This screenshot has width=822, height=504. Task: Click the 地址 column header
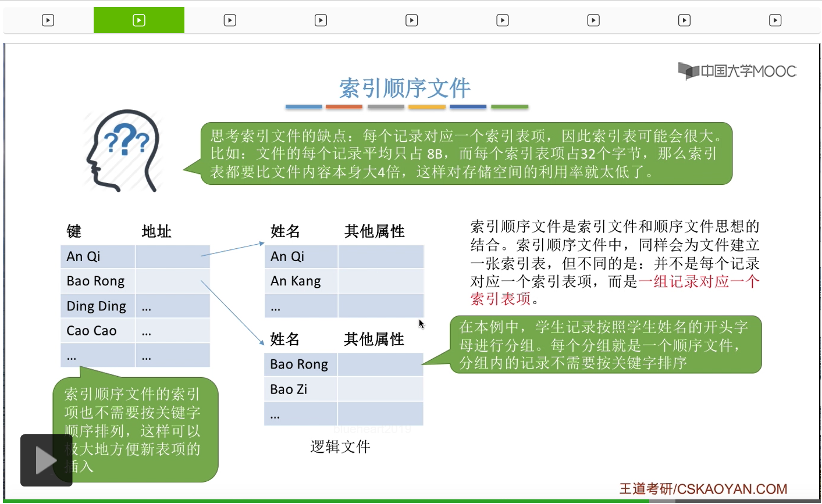(x=156, y=231)
